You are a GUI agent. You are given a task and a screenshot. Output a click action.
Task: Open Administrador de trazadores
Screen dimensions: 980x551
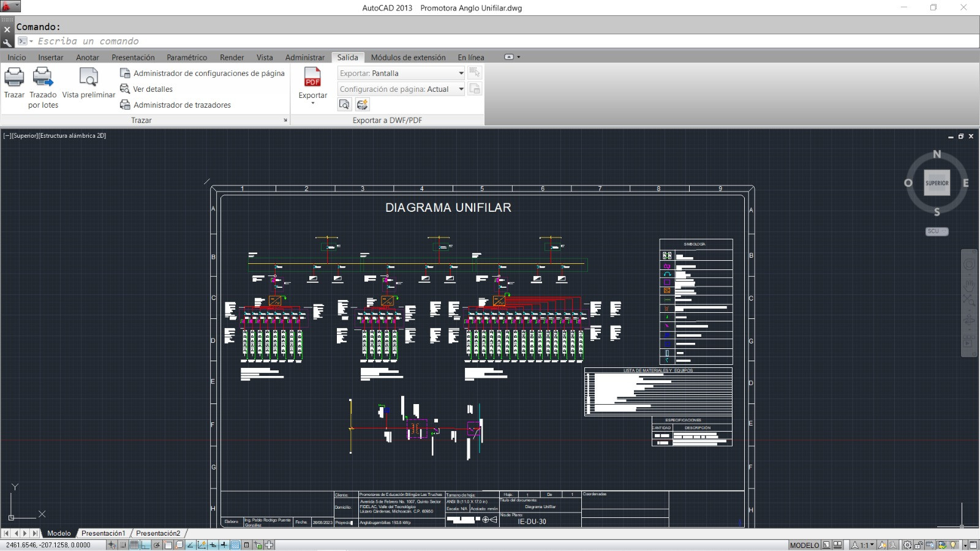coord(175,105)
